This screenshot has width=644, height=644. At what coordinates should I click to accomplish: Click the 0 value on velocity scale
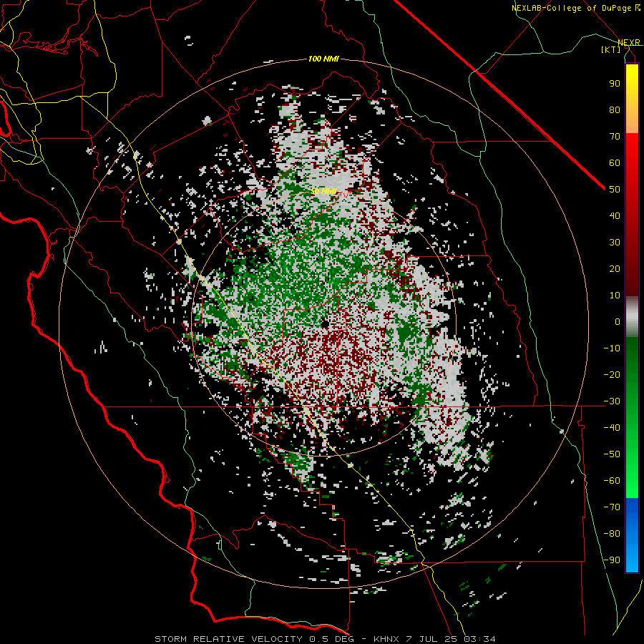[x=618, y=322]
